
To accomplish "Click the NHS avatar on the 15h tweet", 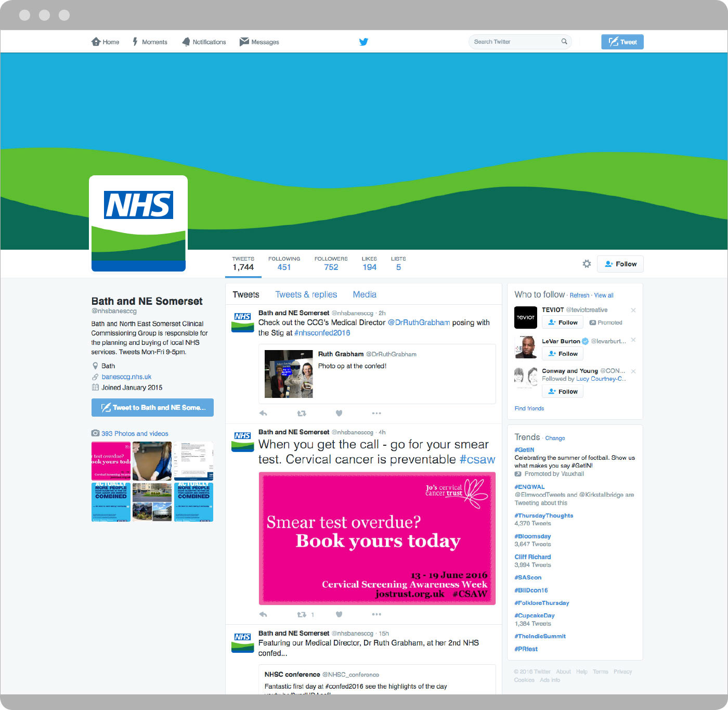I will pyautogui.click(x=242, y=642).
